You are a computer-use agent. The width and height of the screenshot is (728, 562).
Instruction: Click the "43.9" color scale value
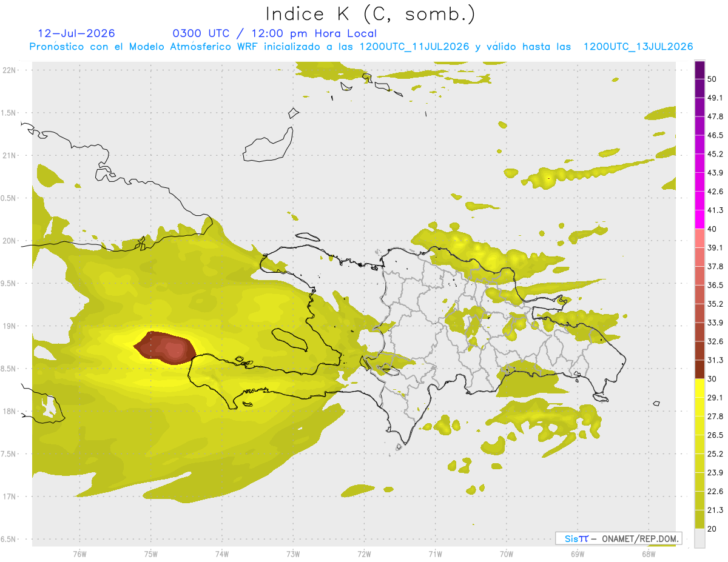(x=715, y=173)
